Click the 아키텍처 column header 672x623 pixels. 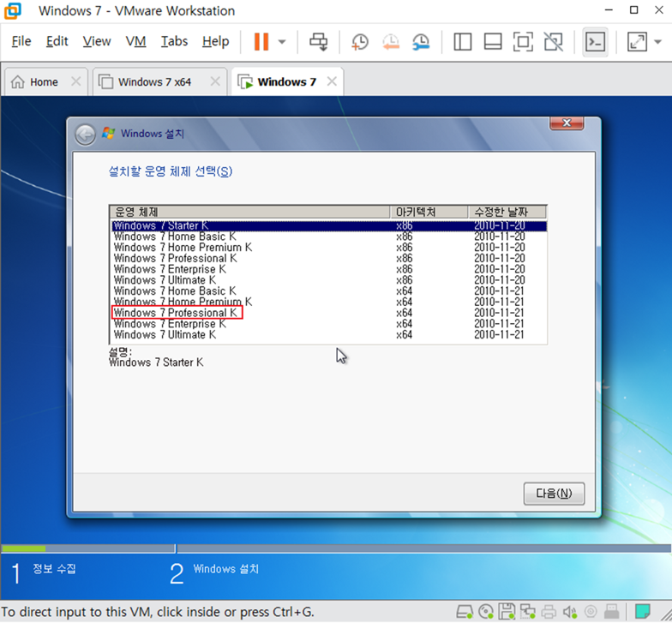pyautogui.click(x=429, y=212)
